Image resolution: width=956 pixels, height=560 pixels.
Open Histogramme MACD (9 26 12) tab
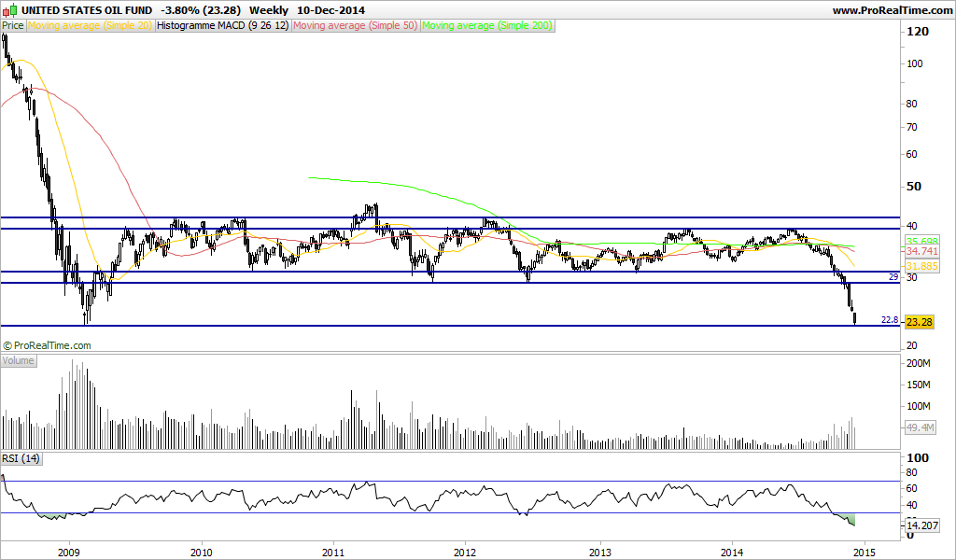click(x=223, y=25)
